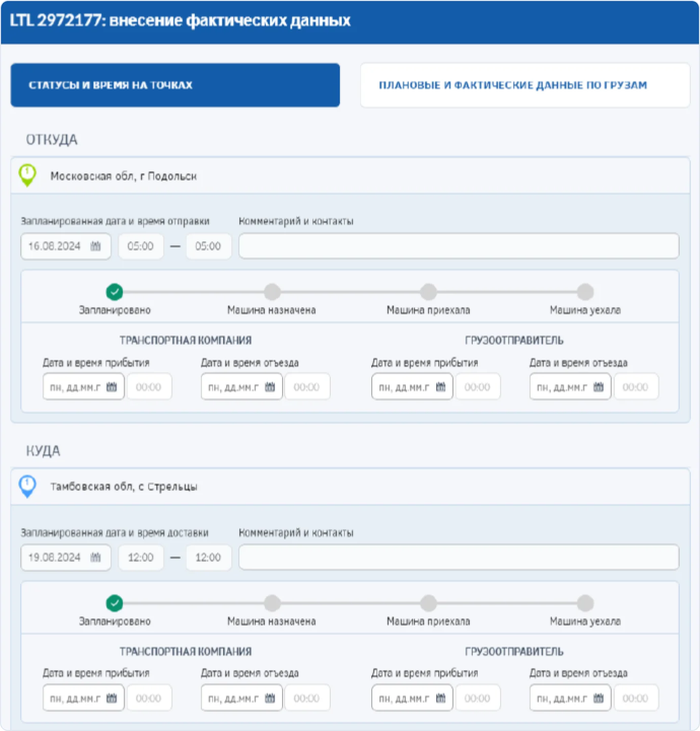
Task: Open Плановые и фактические данные по грузам tab
Action: click(525, 85)
